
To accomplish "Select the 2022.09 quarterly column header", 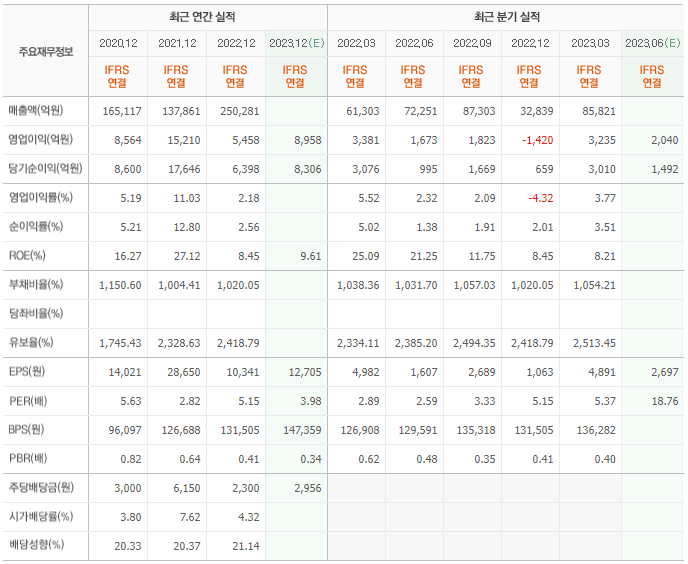I will click(x=472, y=43).
